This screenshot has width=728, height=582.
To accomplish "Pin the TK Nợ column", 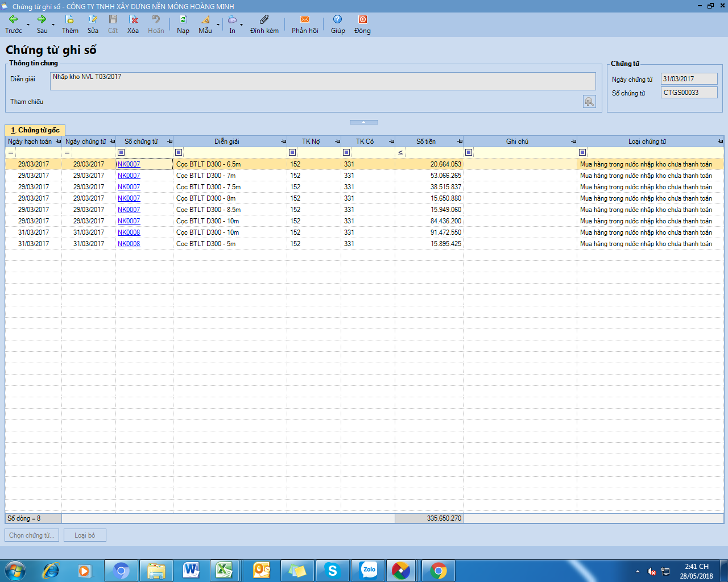I will (x=337, y=142).
